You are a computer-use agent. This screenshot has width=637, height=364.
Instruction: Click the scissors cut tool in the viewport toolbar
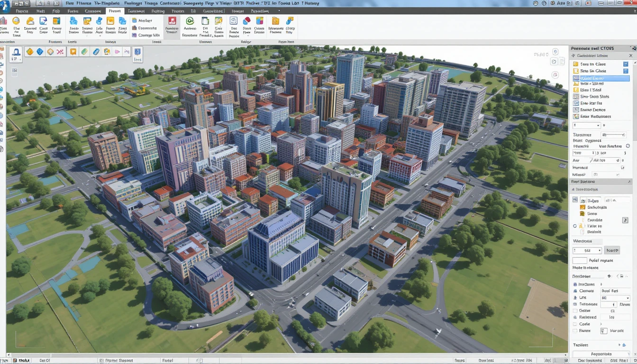60,53
